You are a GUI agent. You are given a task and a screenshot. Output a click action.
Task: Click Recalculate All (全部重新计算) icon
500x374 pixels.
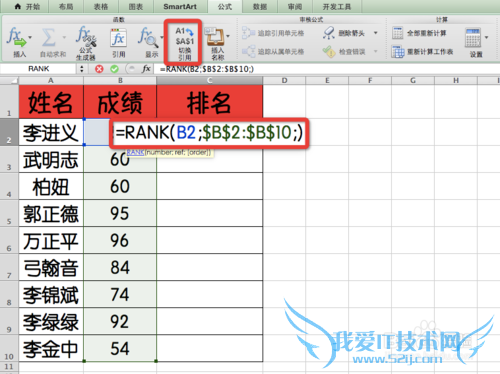[397, 33]
